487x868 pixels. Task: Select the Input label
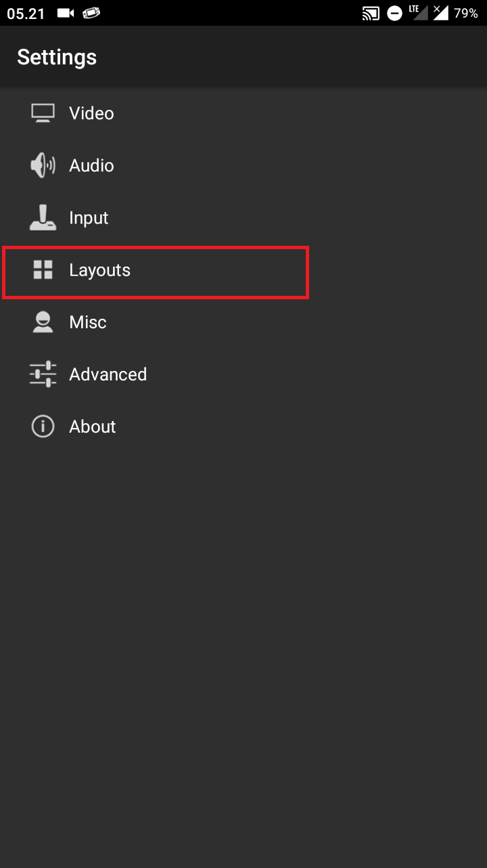(89, 218)
